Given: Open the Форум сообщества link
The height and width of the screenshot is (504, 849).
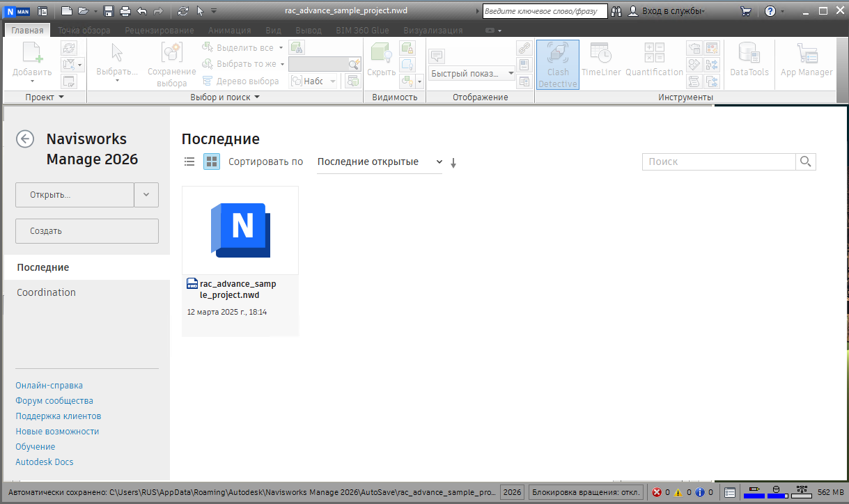Looking at the screenshot, I should pyautogui.click(x=54, y=401).
